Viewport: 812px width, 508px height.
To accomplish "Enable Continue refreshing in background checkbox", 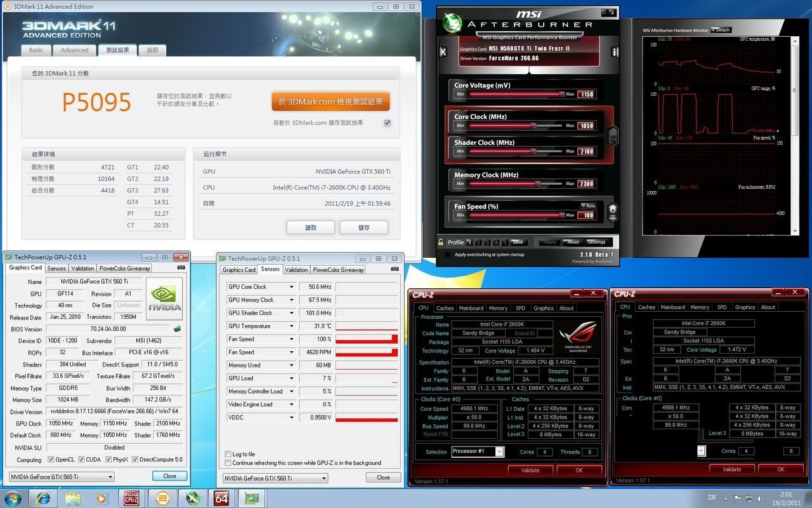I will click(x=228, y=463).
